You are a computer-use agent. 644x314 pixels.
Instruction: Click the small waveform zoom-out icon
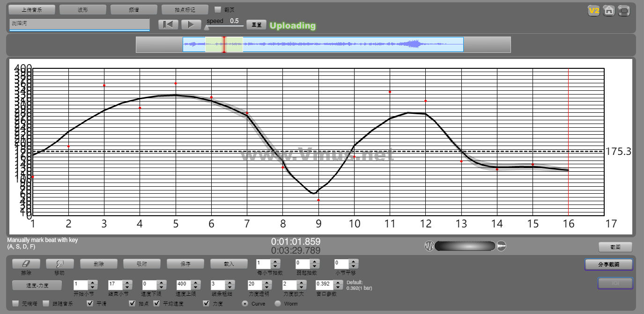[x=429, y=246]
